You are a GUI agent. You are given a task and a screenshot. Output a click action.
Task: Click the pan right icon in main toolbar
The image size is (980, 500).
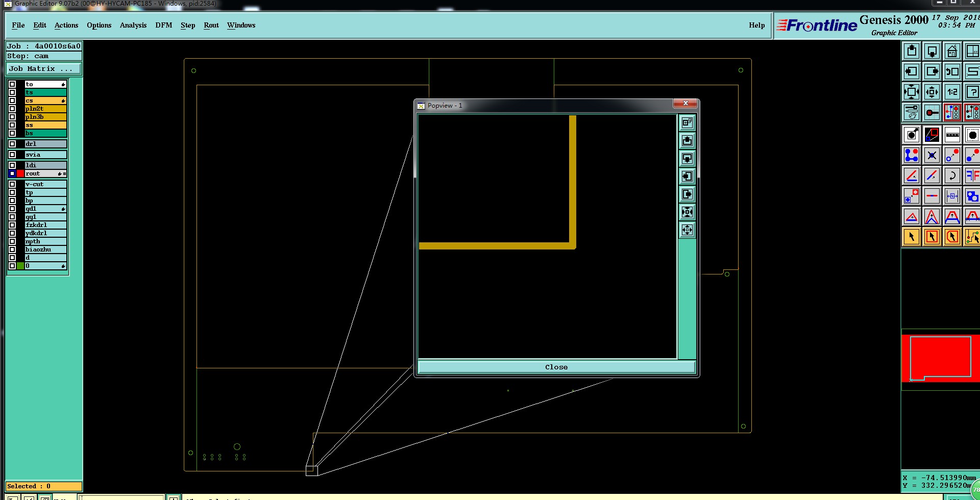[932, 71]
